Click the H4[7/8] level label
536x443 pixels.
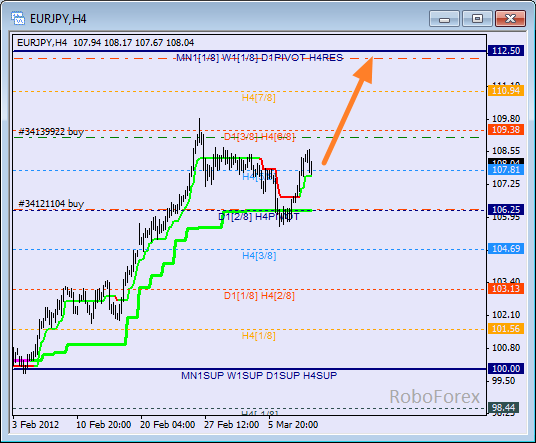(258, 98)
